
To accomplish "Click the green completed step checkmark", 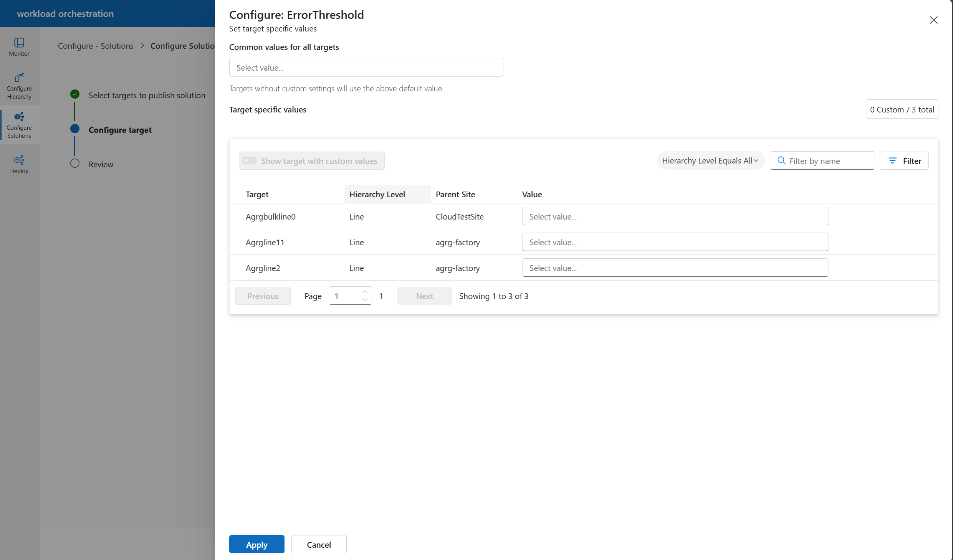I will pyautogui.click(x=75, y=94).
